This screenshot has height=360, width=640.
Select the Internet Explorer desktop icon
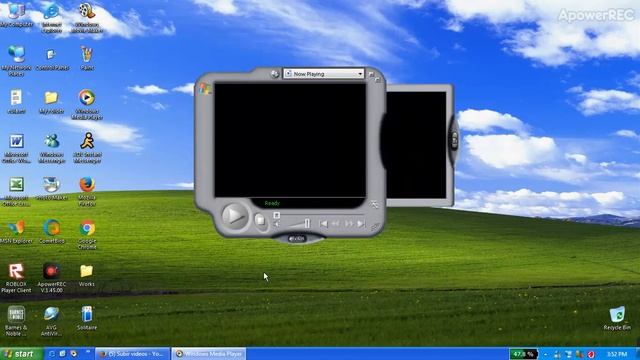click(x=51, y=17)
